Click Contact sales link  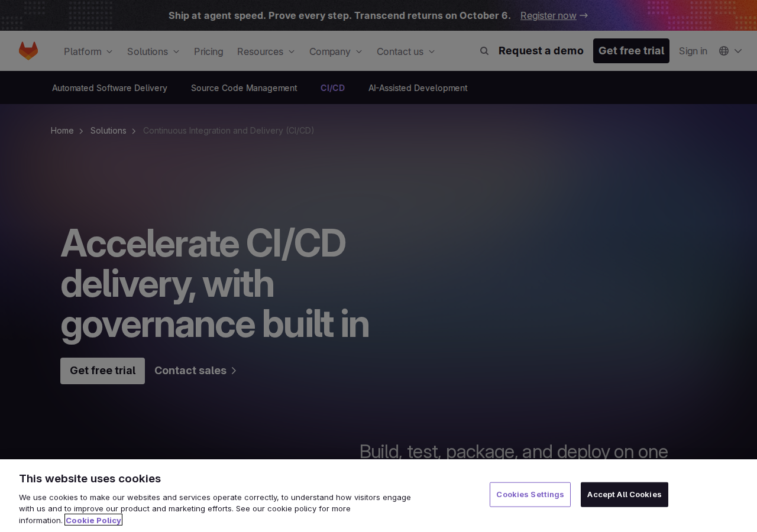196,371
